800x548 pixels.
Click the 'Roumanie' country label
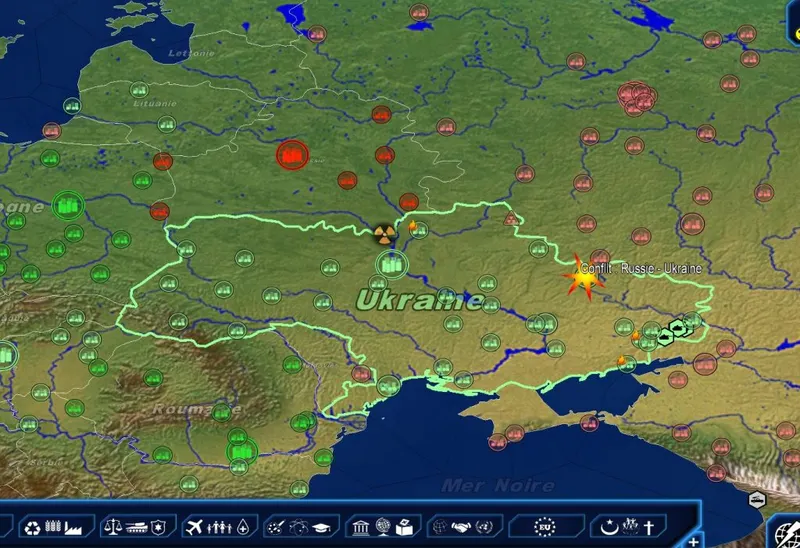pyautogui.click(x=196, y=409)
